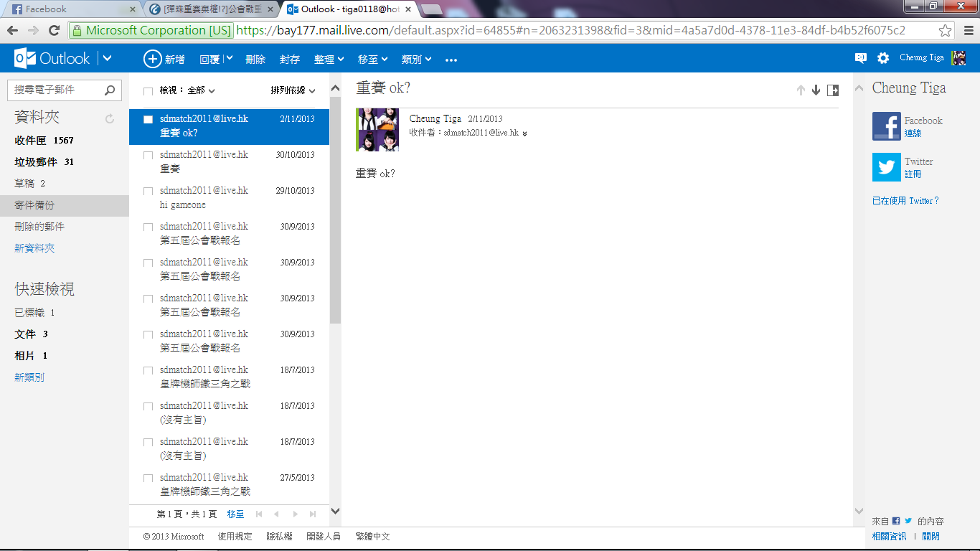The width and height of the screenshot is (980, 551).
Task: Switch to the Facebook browser tab
Action: (70, 9)
